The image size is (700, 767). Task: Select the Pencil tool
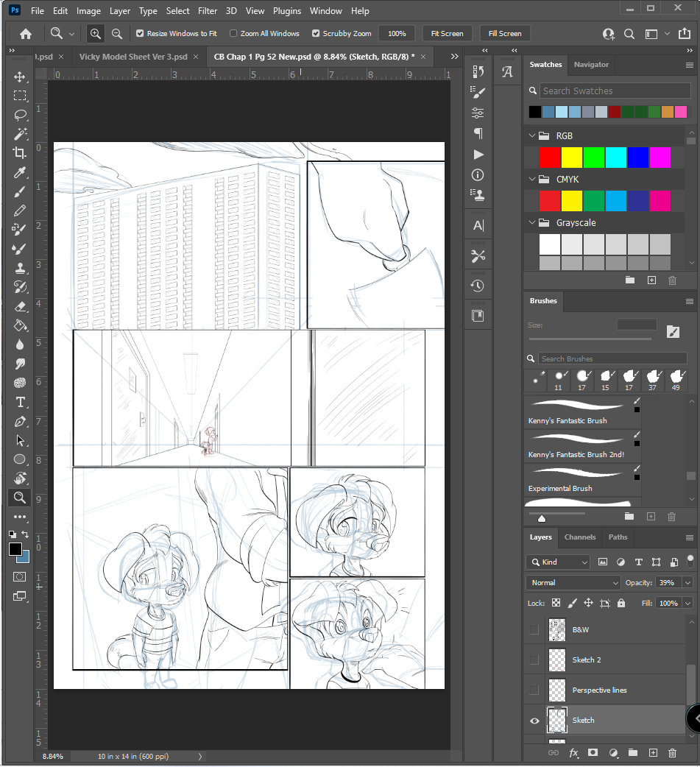20,211
